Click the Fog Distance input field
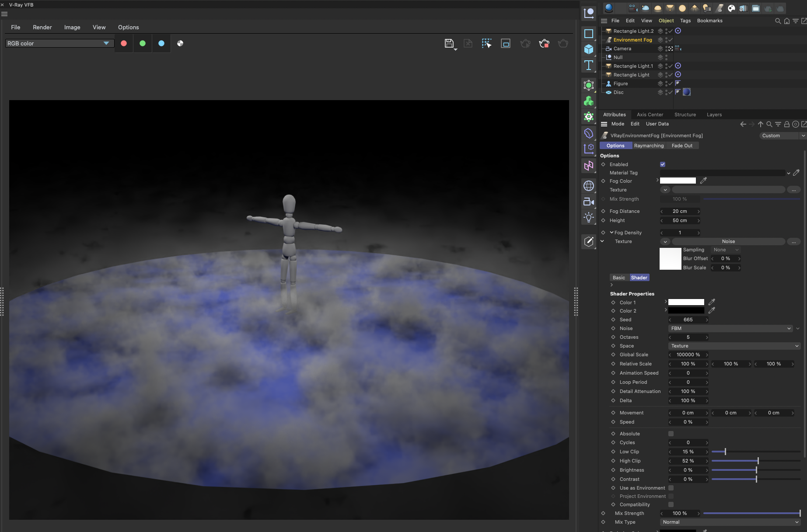Viewport: 807px width, 532px height. point(680,211)
